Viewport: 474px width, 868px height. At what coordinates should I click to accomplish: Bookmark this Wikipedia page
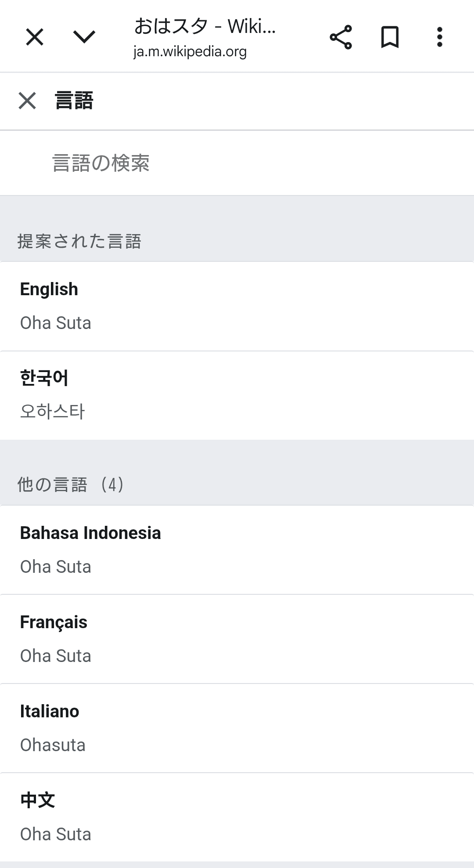[390, 37]
